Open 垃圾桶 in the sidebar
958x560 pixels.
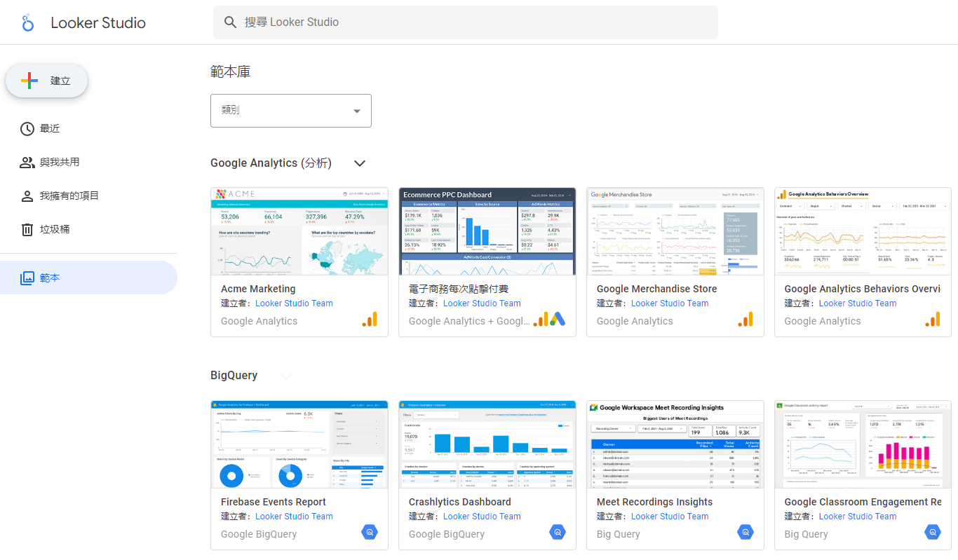pyautogui.click(x=88, y=230)
